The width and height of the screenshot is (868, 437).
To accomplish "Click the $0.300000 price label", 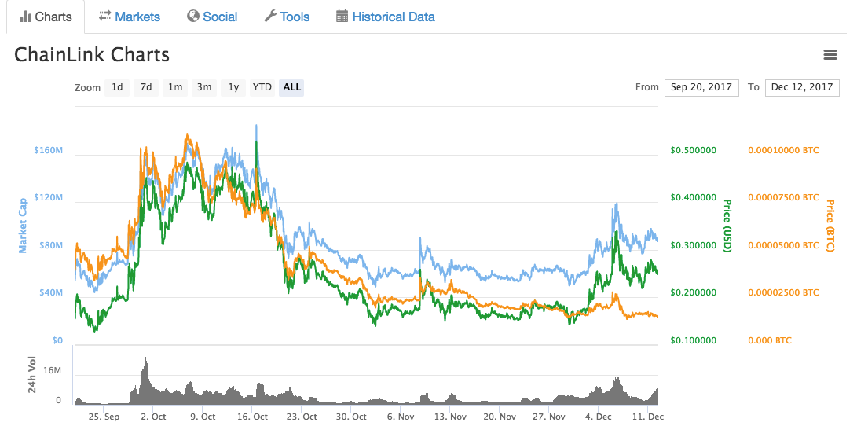I will (x=693, y=245).
